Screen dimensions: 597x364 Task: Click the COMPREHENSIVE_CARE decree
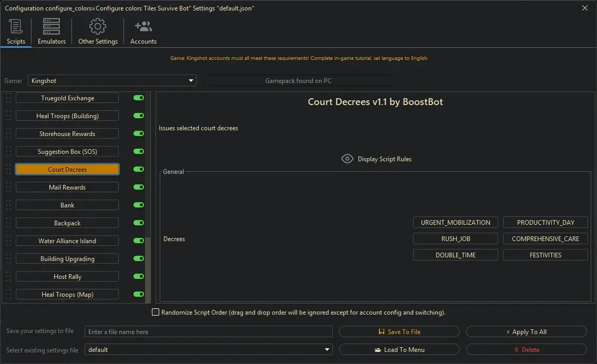[x=545, y=238]
